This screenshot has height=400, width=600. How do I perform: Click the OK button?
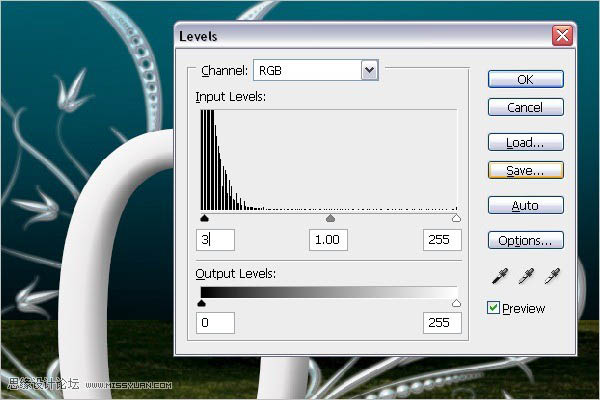click(x=525, y=79)
